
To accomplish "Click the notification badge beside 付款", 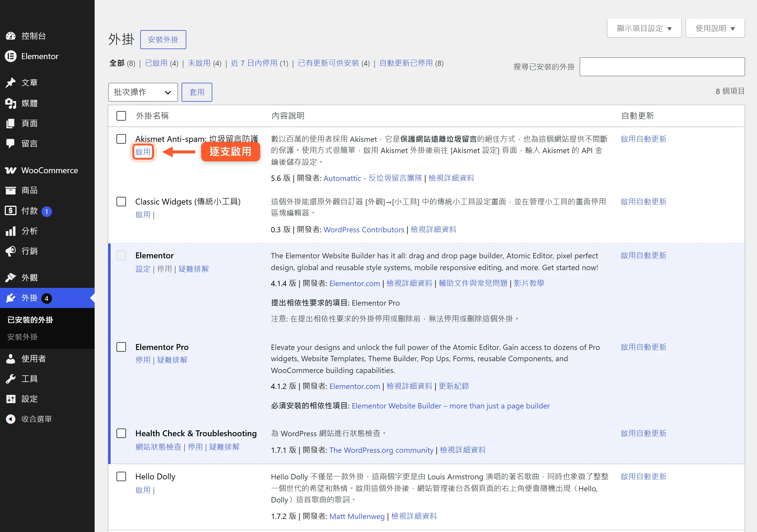I will click(46, 211).
